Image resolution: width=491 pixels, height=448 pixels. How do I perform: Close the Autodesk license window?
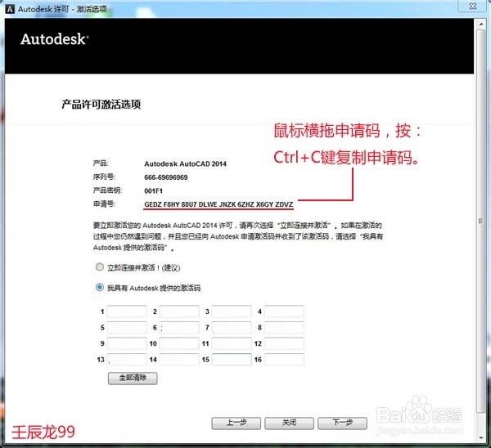coord(473,6)
